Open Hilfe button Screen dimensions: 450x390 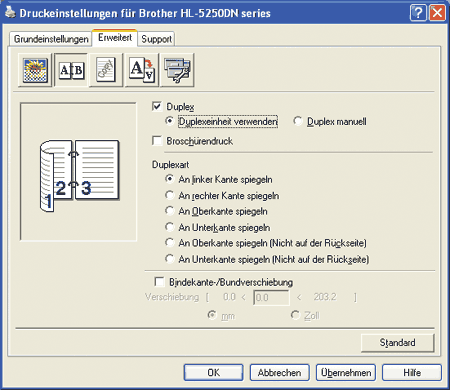412,372
